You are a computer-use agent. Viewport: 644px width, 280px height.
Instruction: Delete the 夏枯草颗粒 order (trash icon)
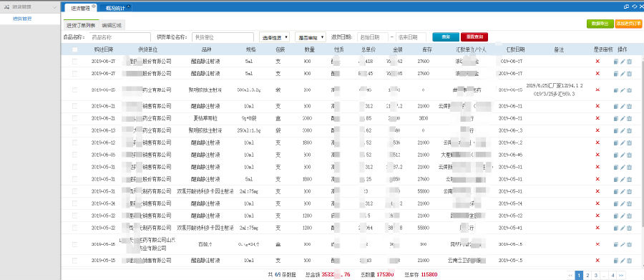629,118
